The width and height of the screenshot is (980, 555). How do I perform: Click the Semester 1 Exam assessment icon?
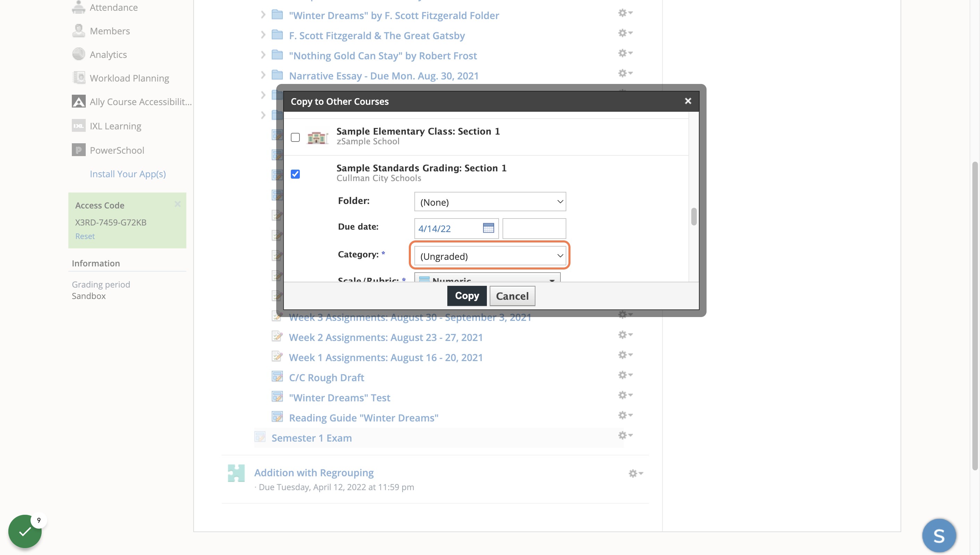pos(260,437)
